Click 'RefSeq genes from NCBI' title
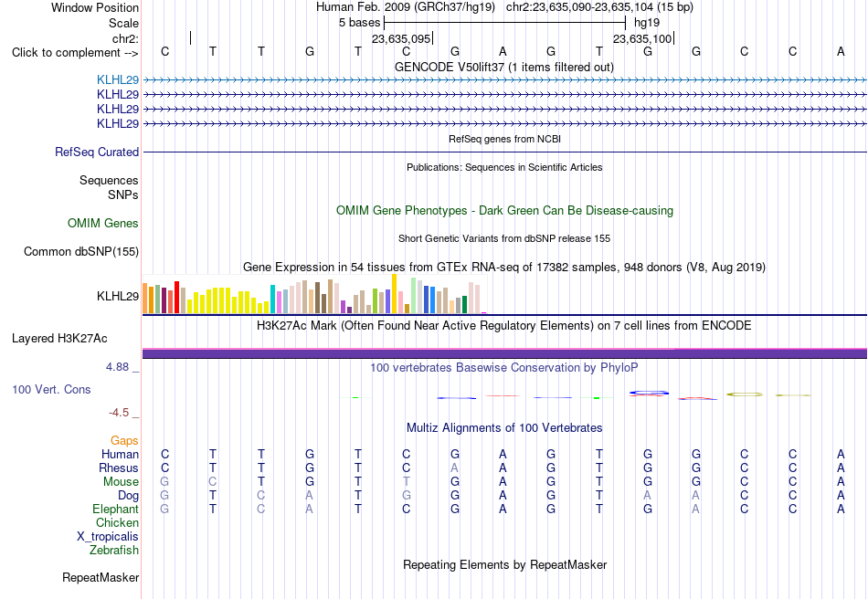Image resolution: width=868 pixels, height=599 pixels. click(x=504, y=139)
